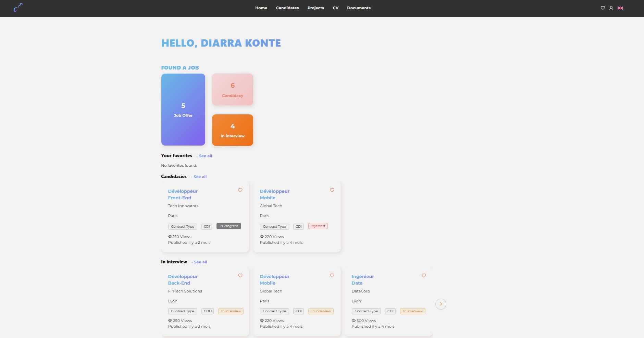Click the site logo in the header

tap(18, 8)
